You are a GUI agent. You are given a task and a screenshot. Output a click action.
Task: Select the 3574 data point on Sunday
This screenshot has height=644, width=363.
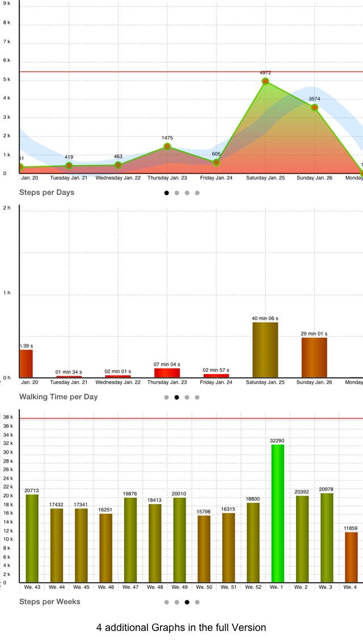[314, 108]
